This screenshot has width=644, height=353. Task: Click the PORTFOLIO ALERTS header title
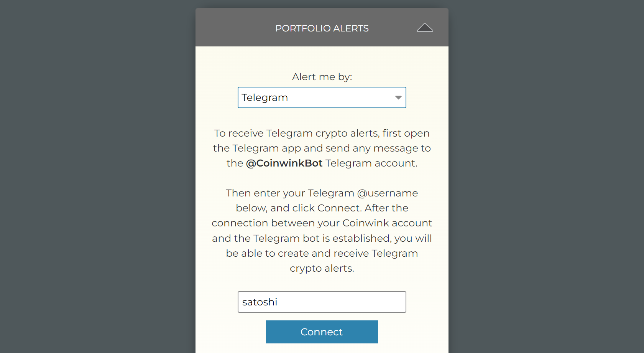click(322, 28)
